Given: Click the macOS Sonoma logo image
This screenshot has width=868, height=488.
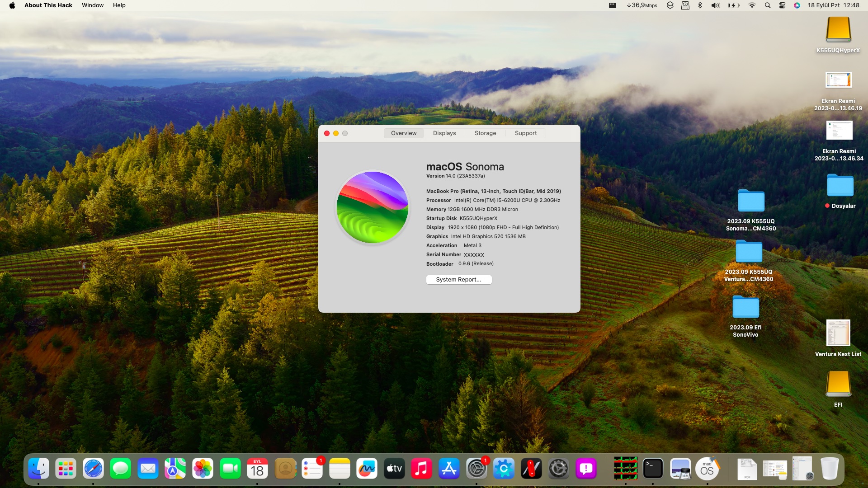Looking at the screenshot, I should click(372, 207).
